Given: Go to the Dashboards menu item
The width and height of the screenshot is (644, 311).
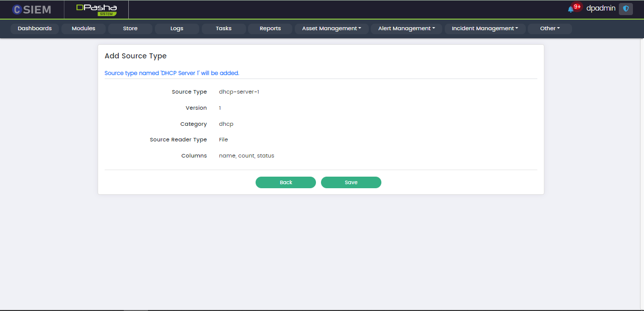Looking at the screenshot, I should (35, 29).
